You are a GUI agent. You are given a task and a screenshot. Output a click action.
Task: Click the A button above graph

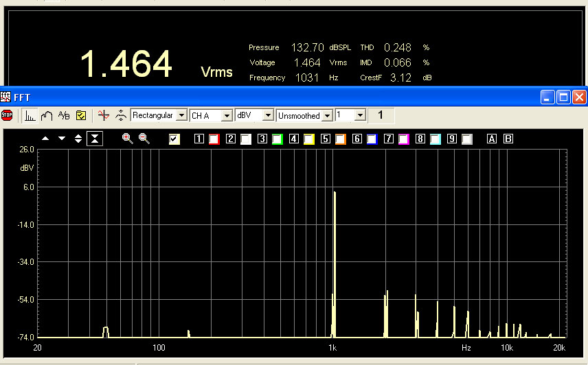pos(492,139)
